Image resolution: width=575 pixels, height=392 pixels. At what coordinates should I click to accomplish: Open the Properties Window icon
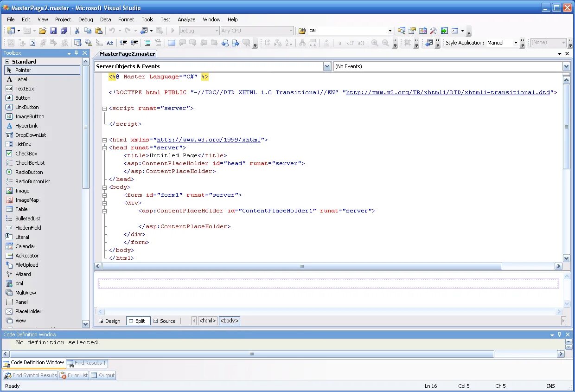click(x=412, y=31)
